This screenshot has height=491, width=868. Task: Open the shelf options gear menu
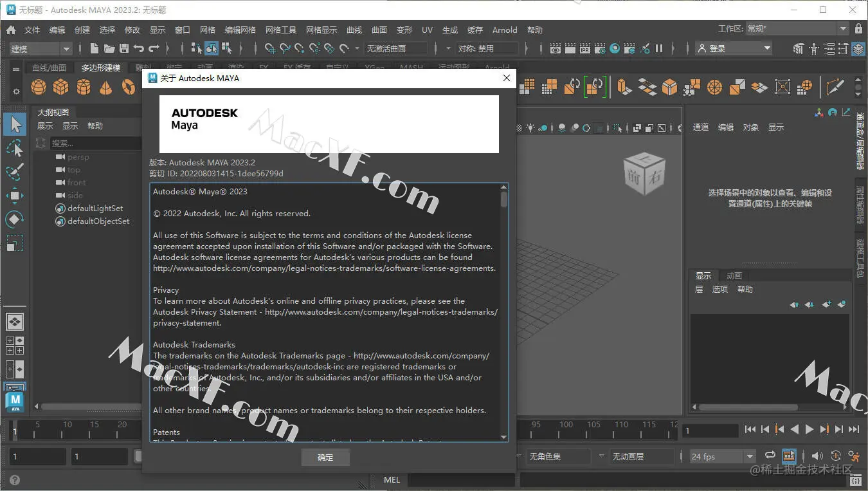pyautogui.click(x=16, y=92)
